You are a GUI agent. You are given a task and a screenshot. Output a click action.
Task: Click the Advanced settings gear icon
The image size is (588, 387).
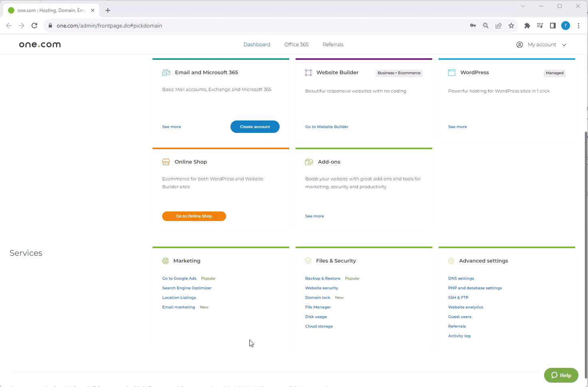tap(451, 261)
